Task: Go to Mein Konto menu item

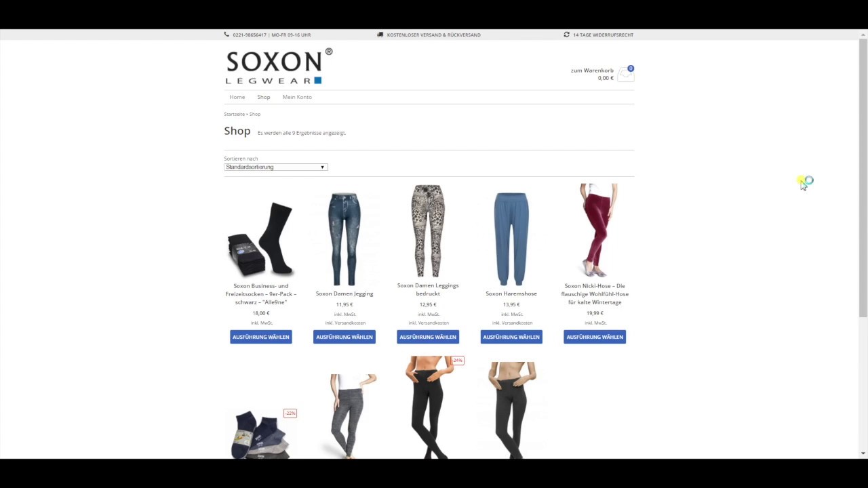Action: (x=297, y=97)
